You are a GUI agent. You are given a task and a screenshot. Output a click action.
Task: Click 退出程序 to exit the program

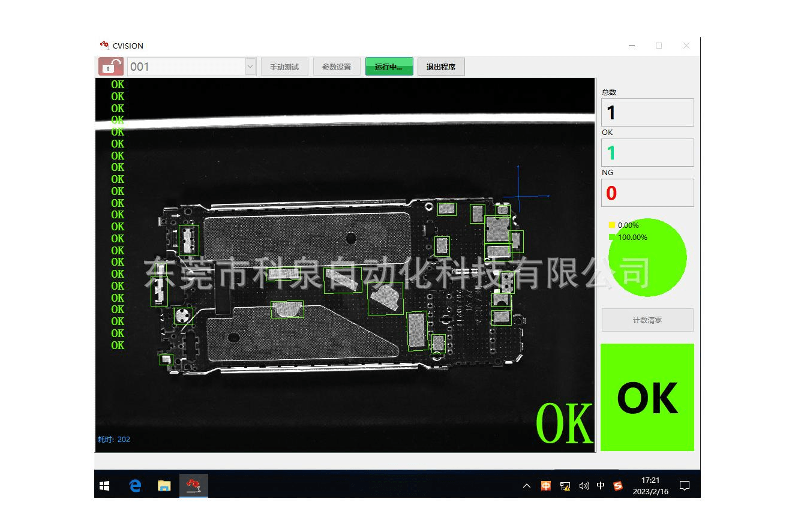pyautogui.click(x=441, y=67)
